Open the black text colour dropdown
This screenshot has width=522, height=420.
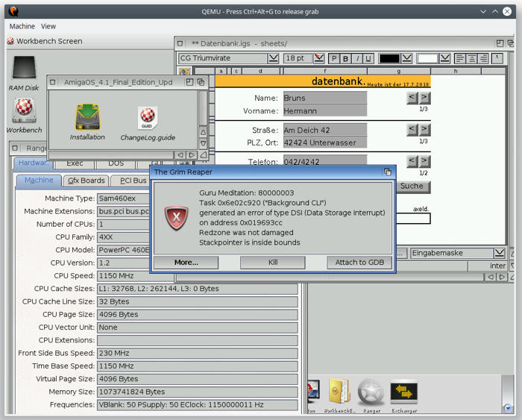point(407,58)
